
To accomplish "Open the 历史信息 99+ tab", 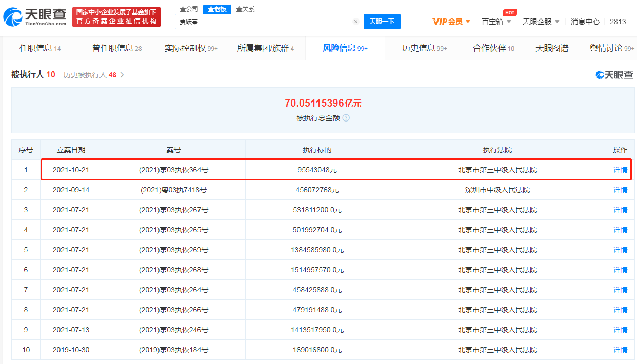I will [x=425, y=48].
